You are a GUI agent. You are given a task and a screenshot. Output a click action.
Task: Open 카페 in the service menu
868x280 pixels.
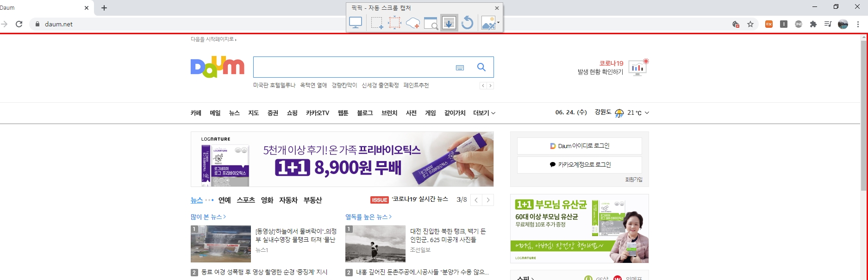point(196,113)
